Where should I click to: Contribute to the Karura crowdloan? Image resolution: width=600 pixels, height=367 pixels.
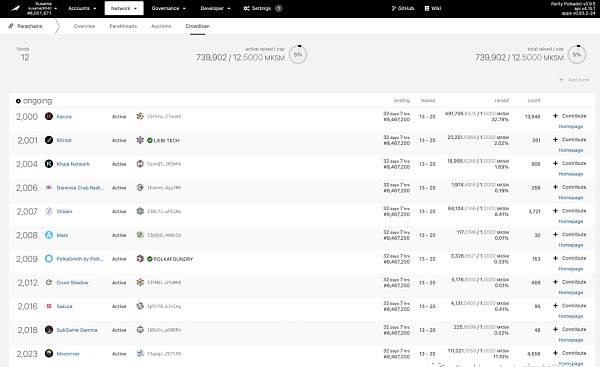tap(569, 116)
